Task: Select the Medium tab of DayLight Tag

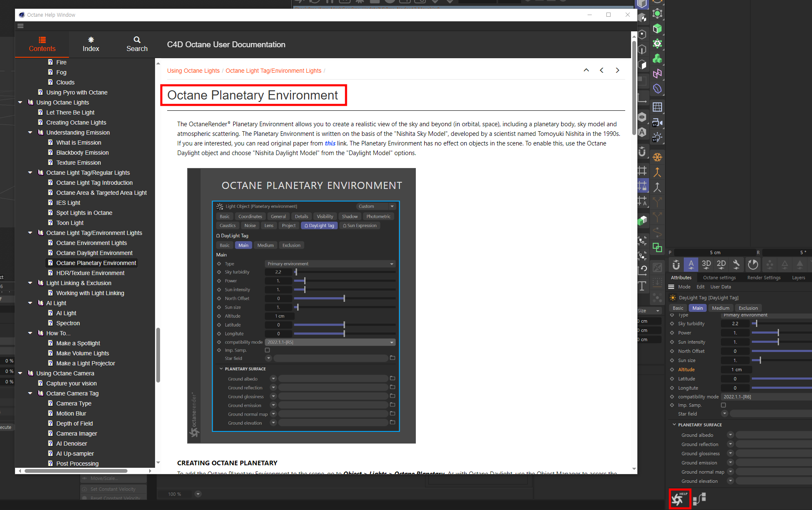Action: pos(720,308)
